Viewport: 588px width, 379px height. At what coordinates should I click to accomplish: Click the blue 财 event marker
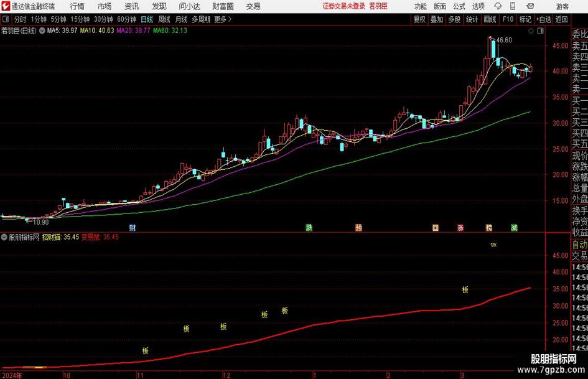coord(133,228)
